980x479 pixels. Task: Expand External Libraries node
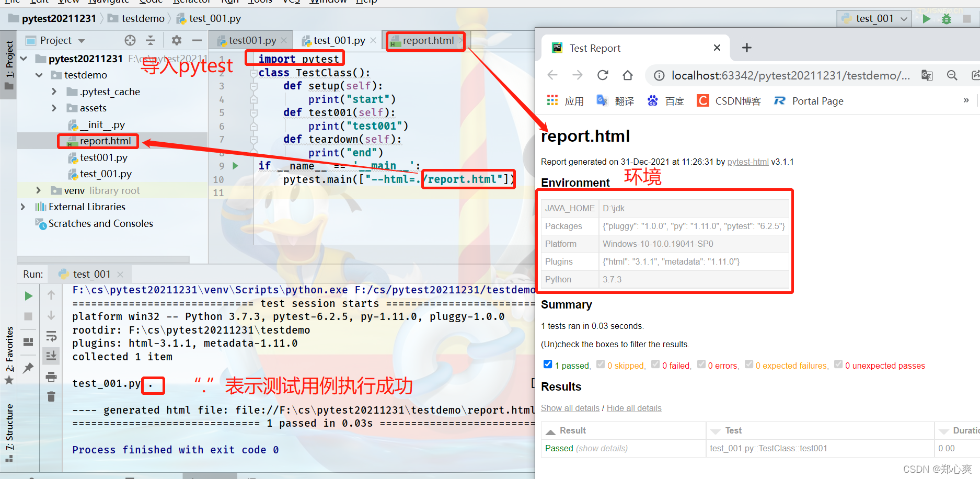pyautogui.click(x=23, y=207)
